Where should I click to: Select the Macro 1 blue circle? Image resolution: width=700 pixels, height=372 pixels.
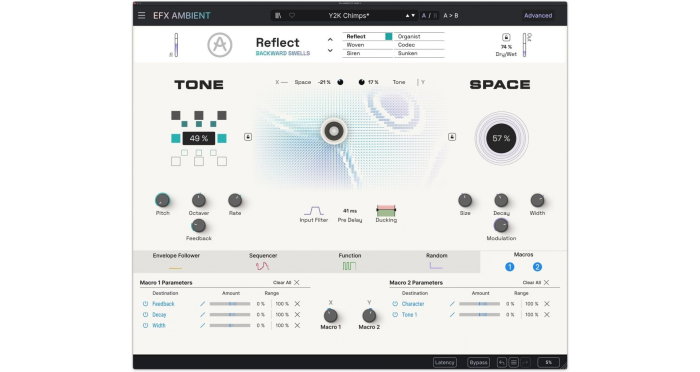509,267
